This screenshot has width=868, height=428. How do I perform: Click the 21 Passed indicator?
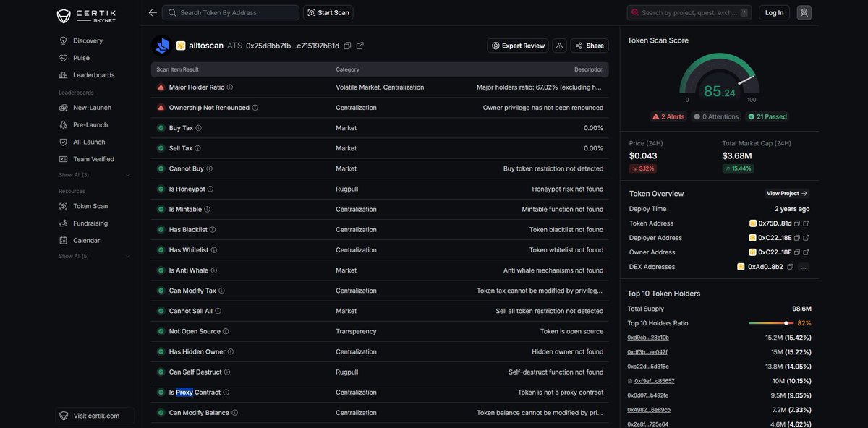767,116
